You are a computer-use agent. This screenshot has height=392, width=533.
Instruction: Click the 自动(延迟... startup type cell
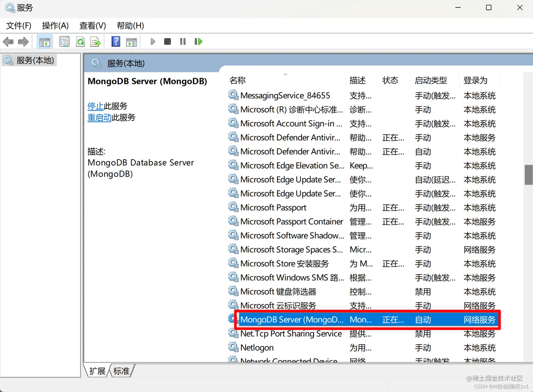[x=435, y=180]
